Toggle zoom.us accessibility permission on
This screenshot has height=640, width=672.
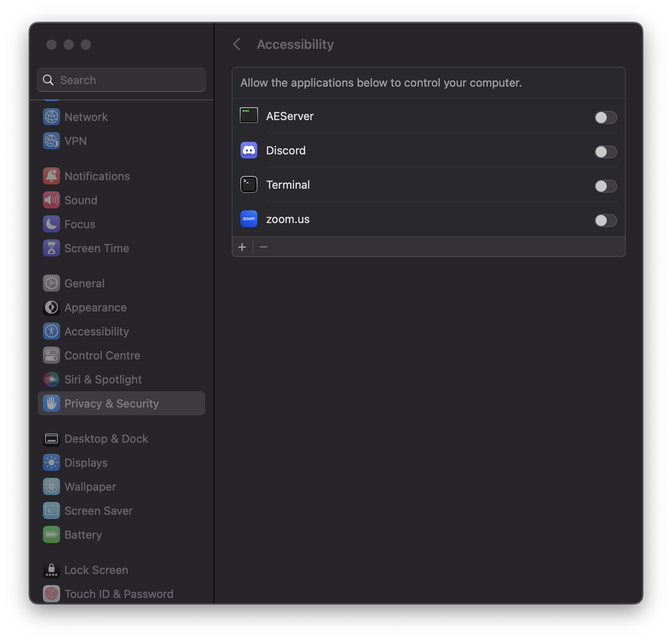tap(605, 220)
